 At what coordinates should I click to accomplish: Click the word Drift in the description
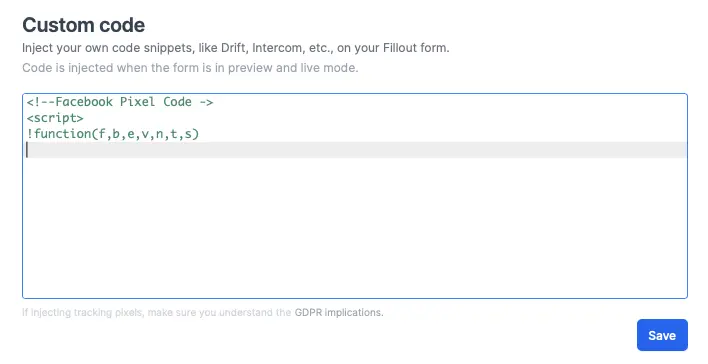(x=233, y=48)
